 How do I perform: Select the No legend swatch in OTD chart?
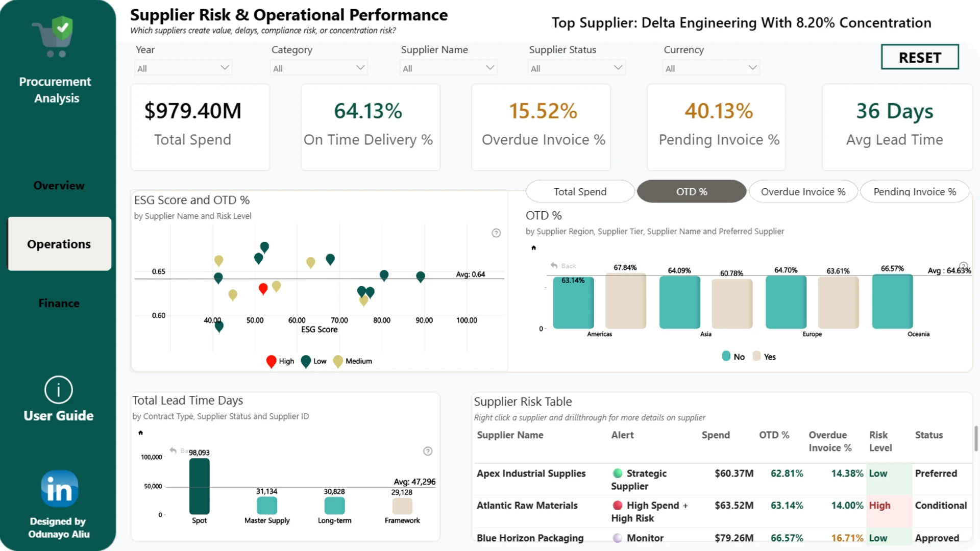[x=726, y=356]
